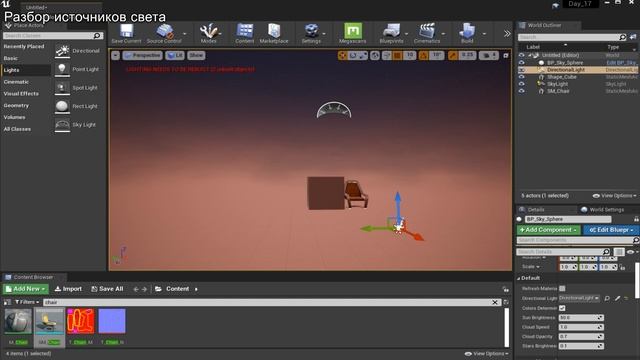Open Content Browser View Options
The image size is (640, 360).
[487, 353]
